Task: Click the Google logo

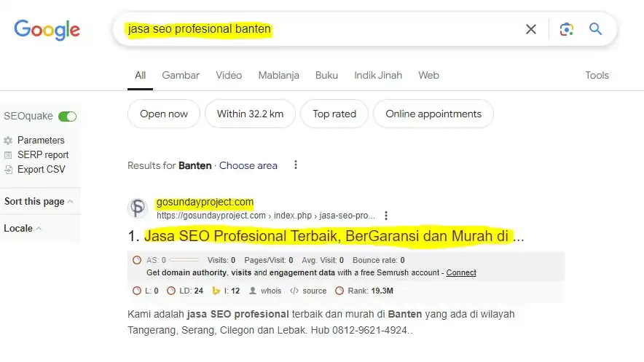Action: (47, 30)
